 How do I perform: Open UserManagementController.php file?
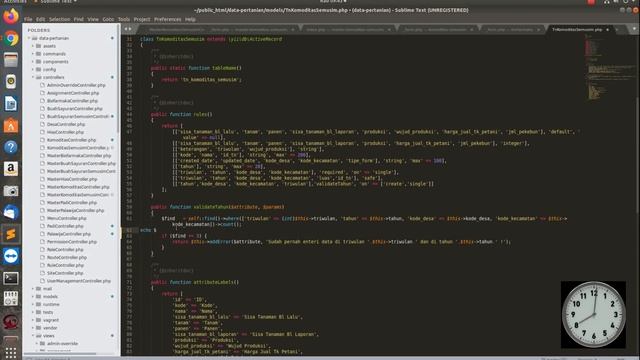click(79, 281)
